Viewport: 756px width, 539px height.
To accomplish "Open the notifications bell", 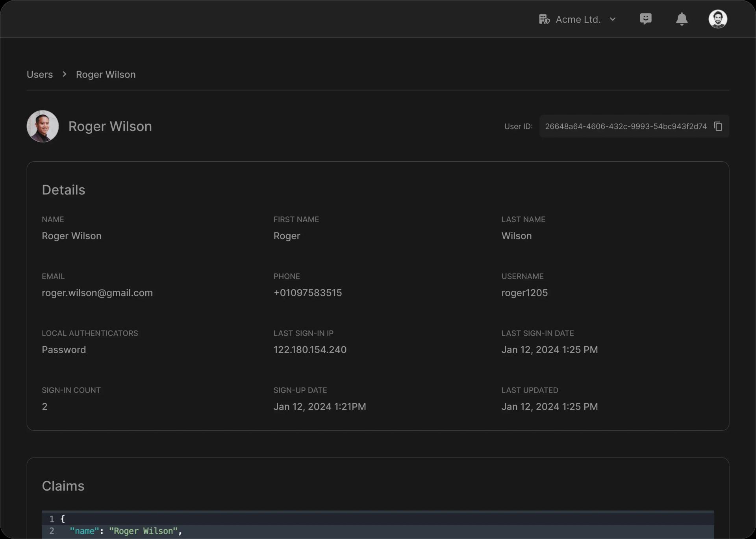I will click(x=682, y=19).
